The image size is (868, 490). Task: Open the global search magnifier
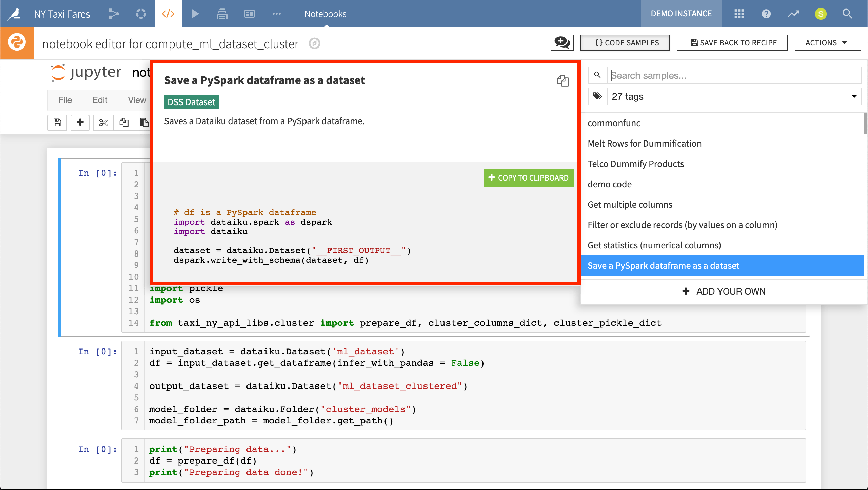[847, 14]
